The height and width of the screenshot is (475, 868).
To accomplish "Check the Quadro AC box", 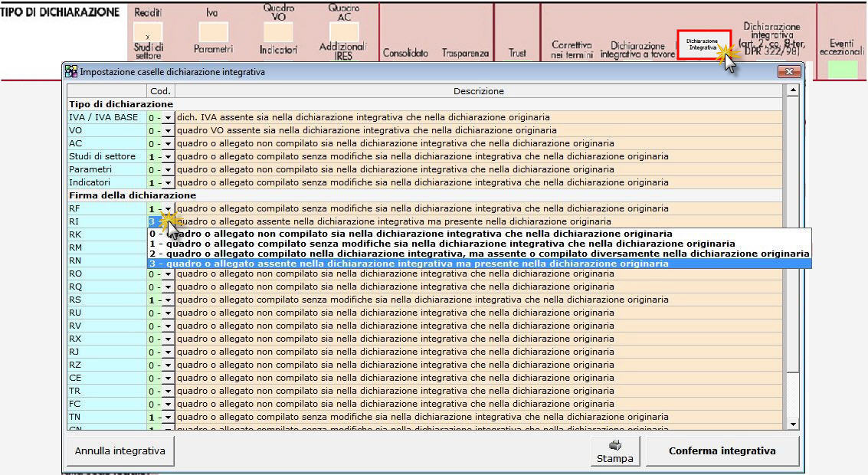I will tap(343, 32).
